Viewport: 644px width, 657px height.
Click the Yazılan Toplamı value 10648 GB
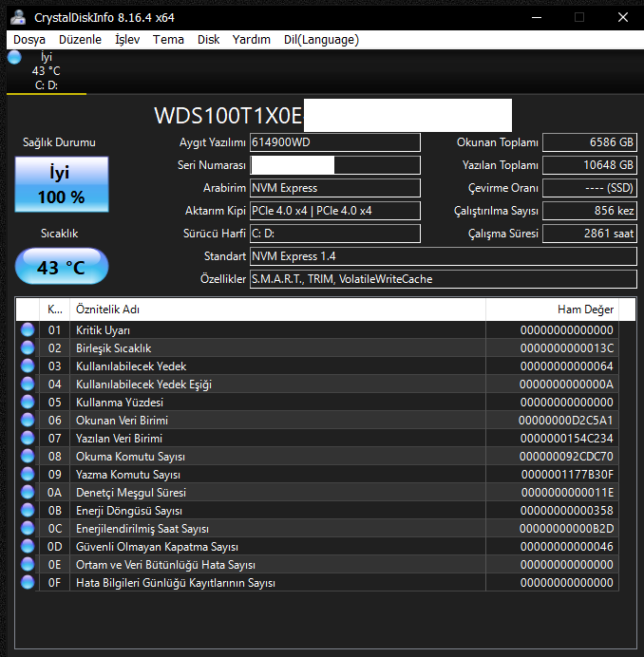590,165
